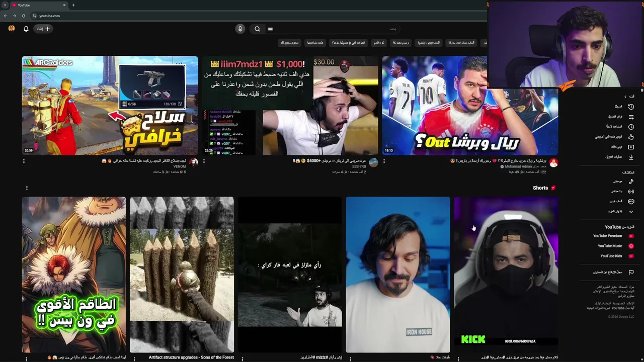This screenshot has width=644, height=362.
Task: Open the VENOM channel name link
Action: (x=180, y=166)
